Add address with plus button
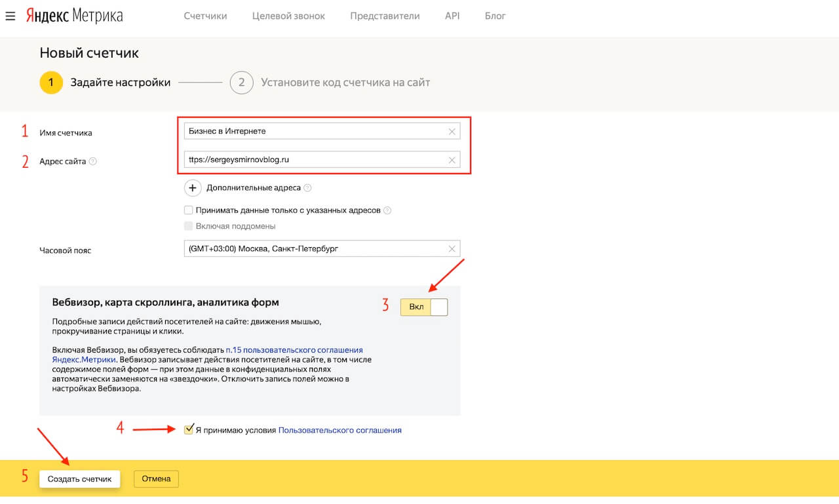 click(193, 188)
